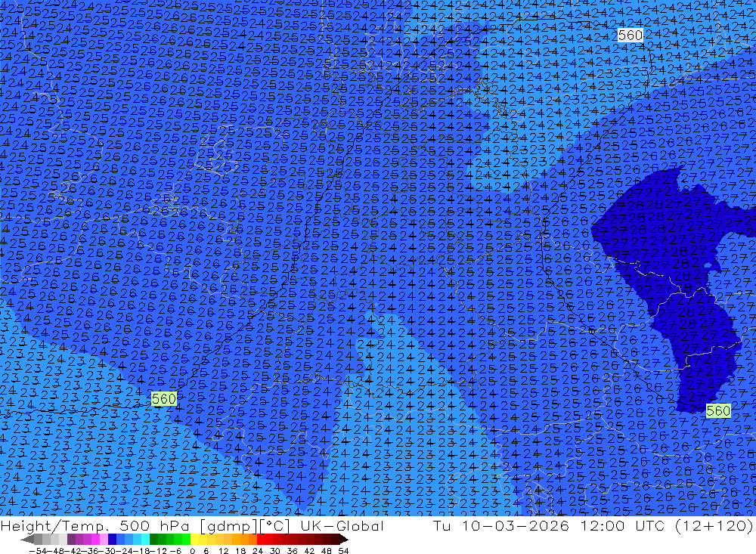The image size is (756, 554).
Task: Pick the dark purple legend swatch
Action: 71,540
